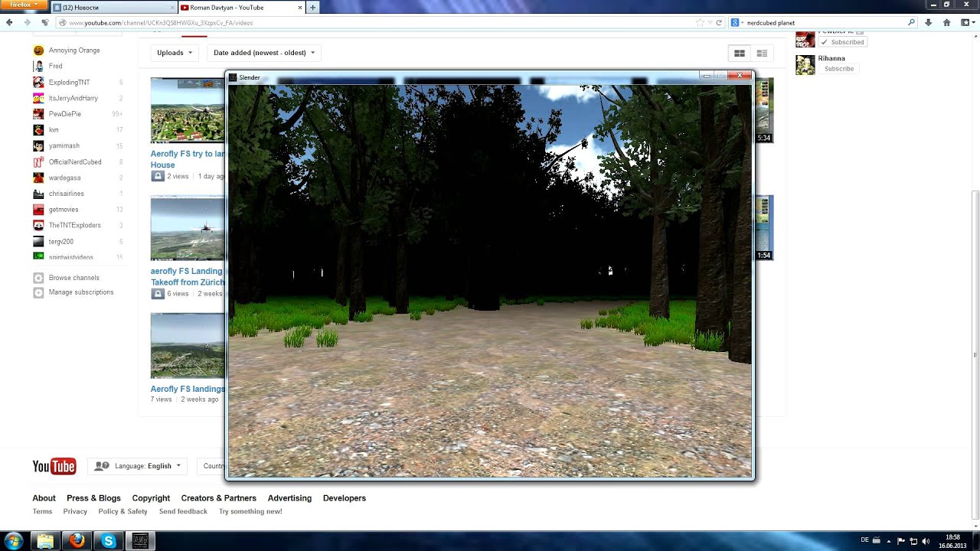Image resolution: width=980 pixels, height=551 pixels.
Task: Open the Windows Start menu
Action: [x=14, y=541]
